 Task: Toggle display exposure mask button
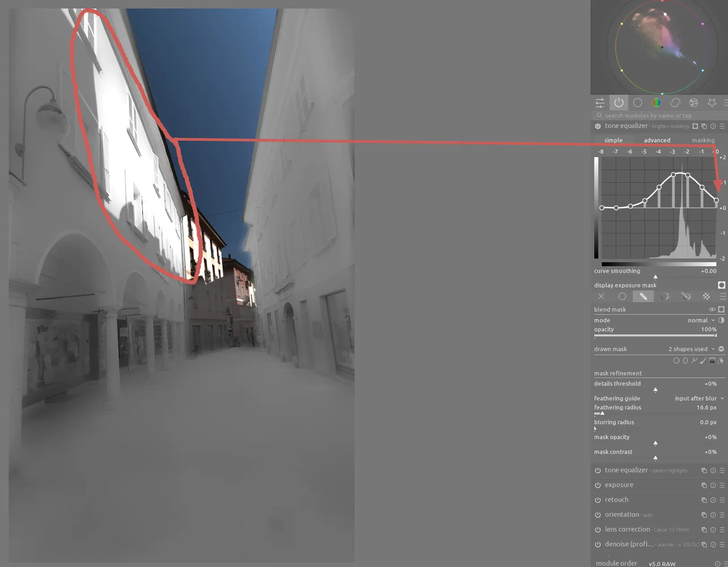[x=721, y=285]
